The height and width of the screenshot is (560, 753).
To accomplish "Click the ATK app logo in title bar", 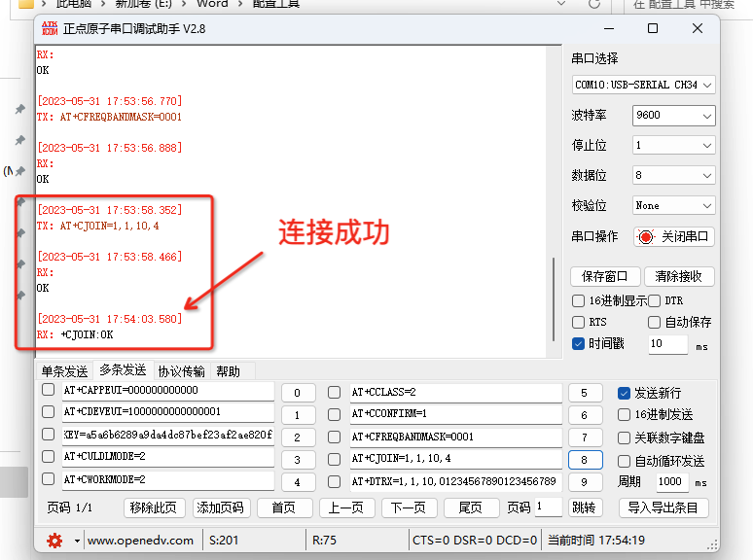I will pyautogui.click(x=49, y=29).
